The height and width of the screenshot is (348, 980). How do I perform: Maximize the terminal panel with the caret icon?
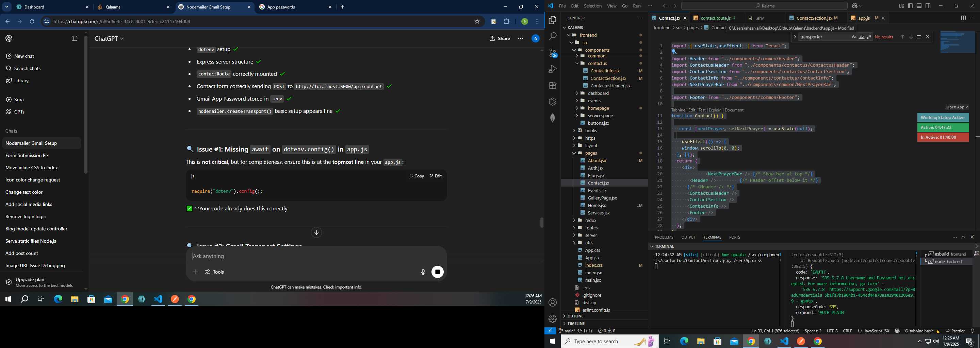963,237
